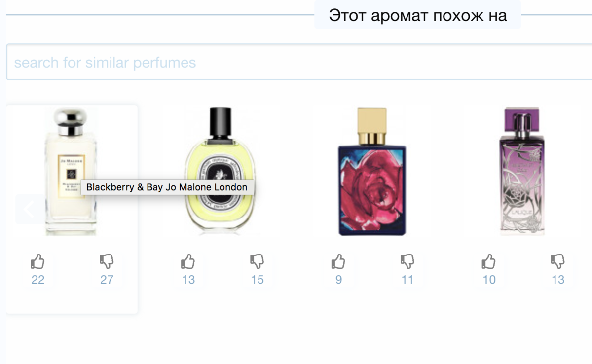The width and height of the screenshot is (592, 364).
Task: Click the "Этот аромат похож на" heading
Action: pos(418,15)
